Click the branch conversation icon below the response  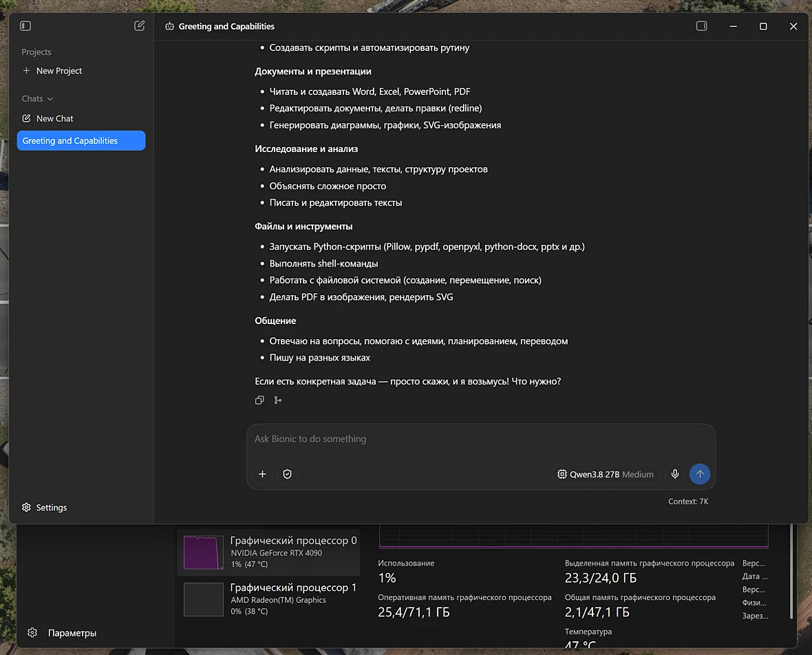click(x=278, y=400)
